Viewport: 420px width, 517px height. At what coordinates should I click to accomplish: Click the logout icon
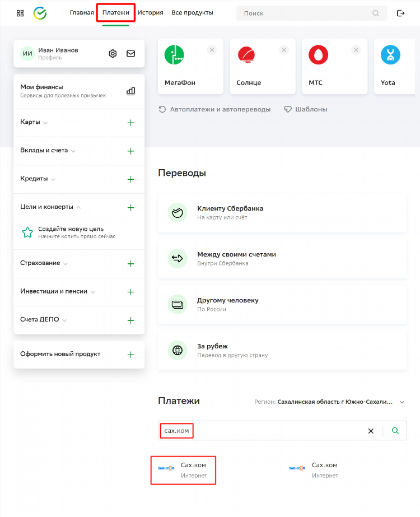[400, 13]
